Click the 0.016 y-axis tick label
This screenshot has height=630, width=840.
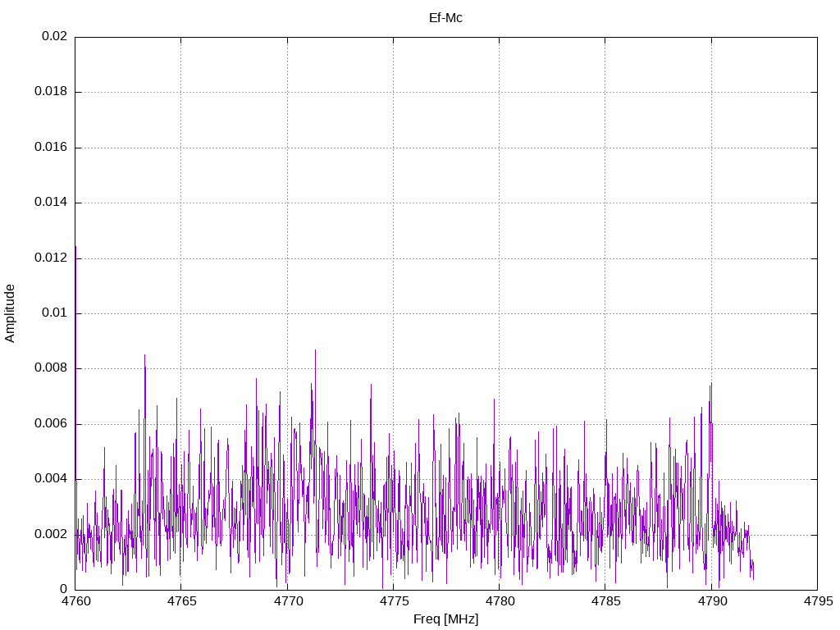coord(51,148)
